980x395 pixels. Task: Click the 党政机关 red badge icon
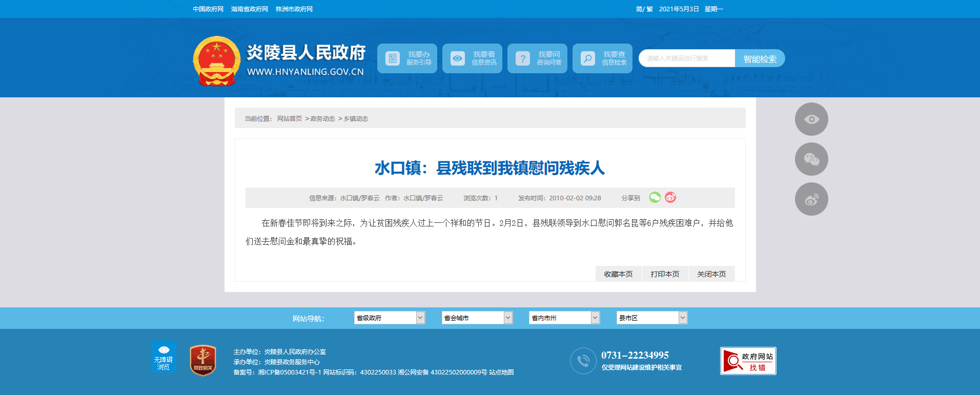pyautogui.click(x=203, y=360)
